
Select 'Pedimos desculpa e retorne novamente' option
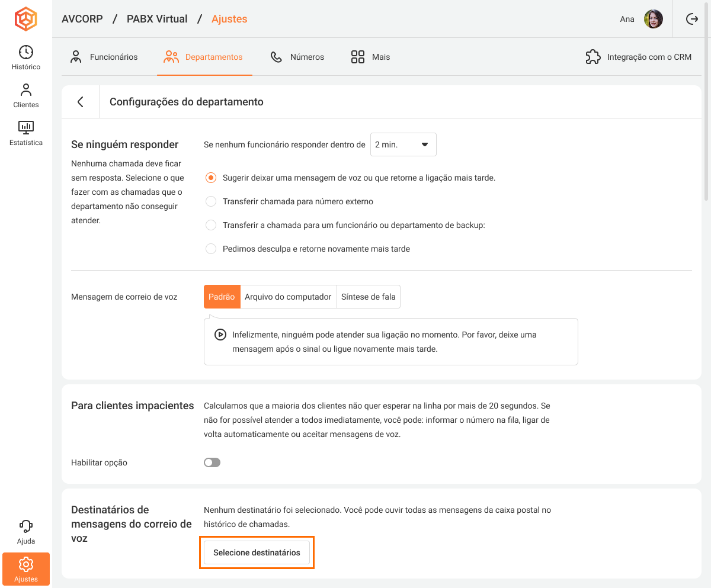coord(211,249)
